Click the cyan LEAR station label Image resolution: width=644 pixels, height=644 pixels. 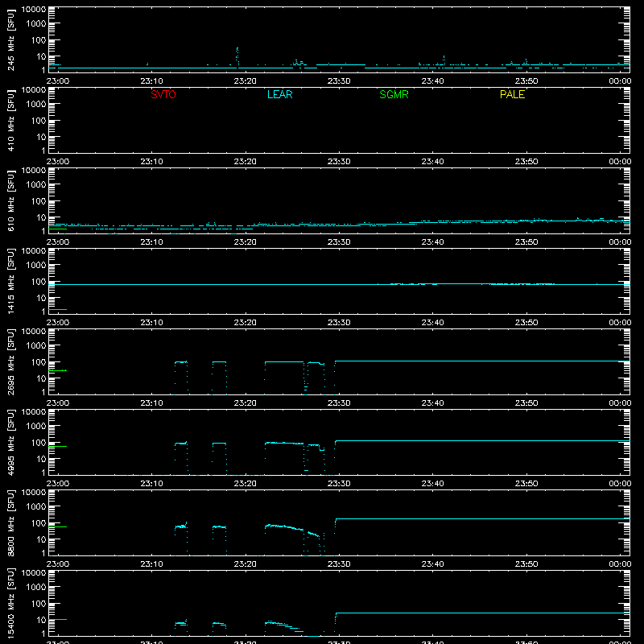[x=279, y=94]
